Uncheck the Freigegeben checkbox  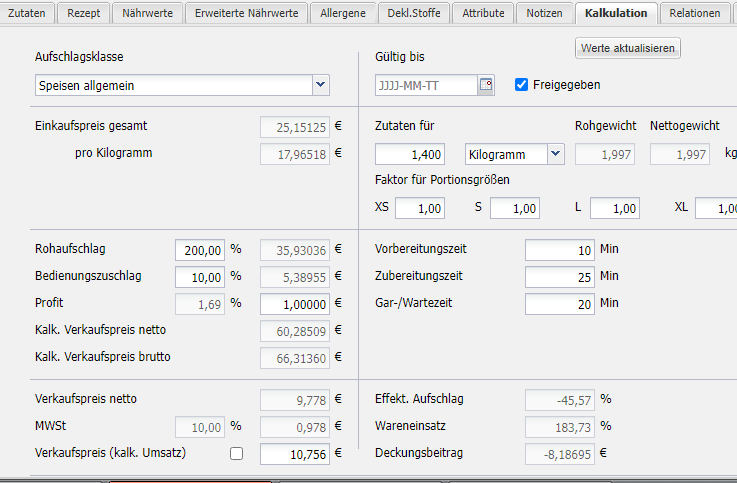521,85
